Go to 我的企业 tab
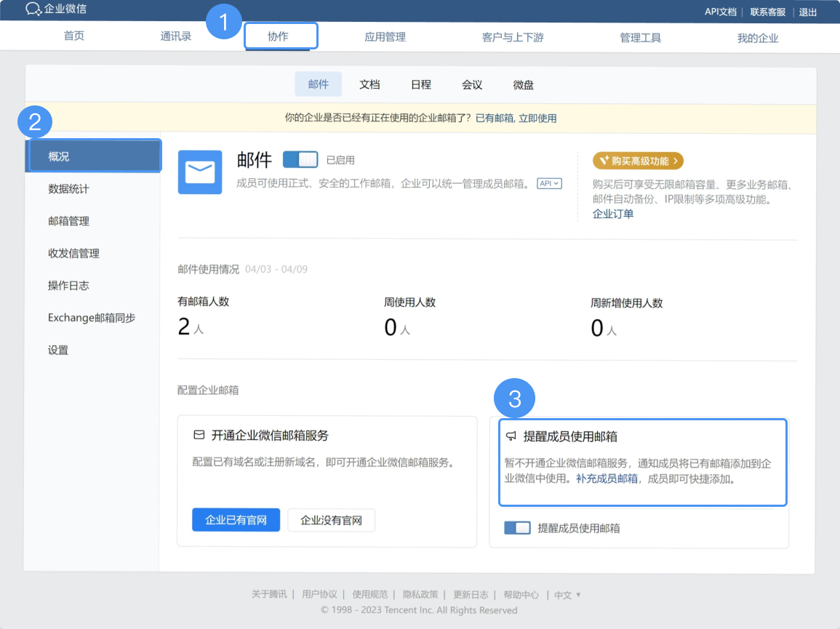Viewport: 840px width, 629px height. click(x=758, y=38)
